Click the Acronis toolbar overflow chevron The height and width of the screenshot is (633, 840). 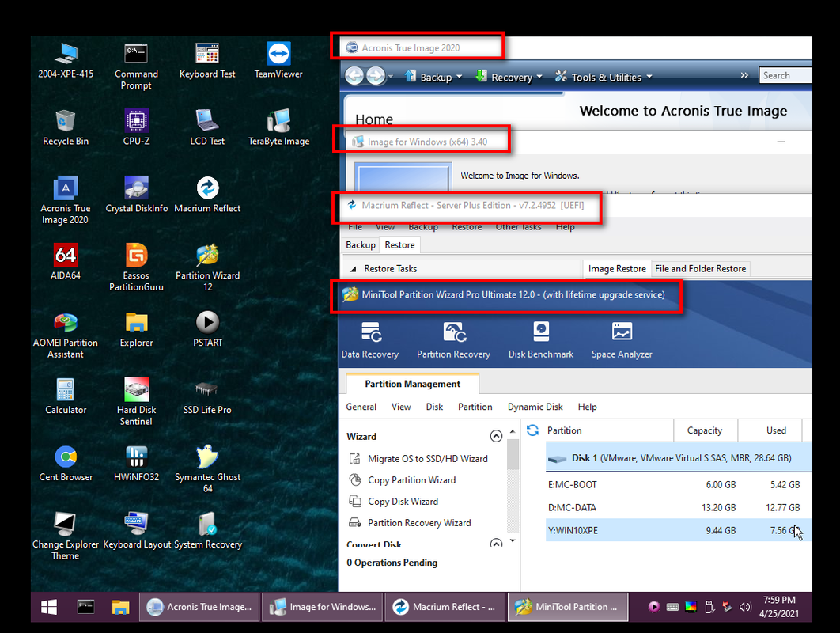pos(744,76)
